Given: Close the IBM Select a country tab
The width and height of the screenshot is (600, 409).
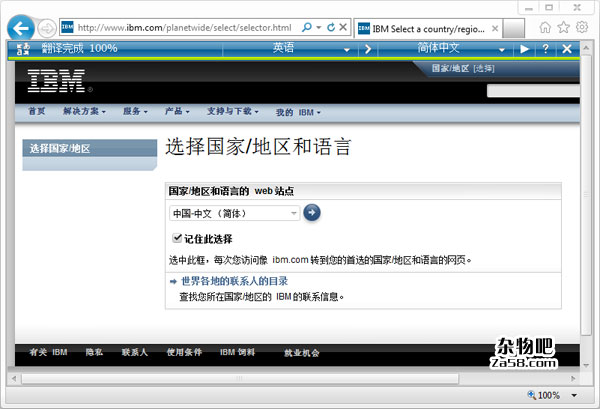Looking at the screenshot, I should coord(495,29).
